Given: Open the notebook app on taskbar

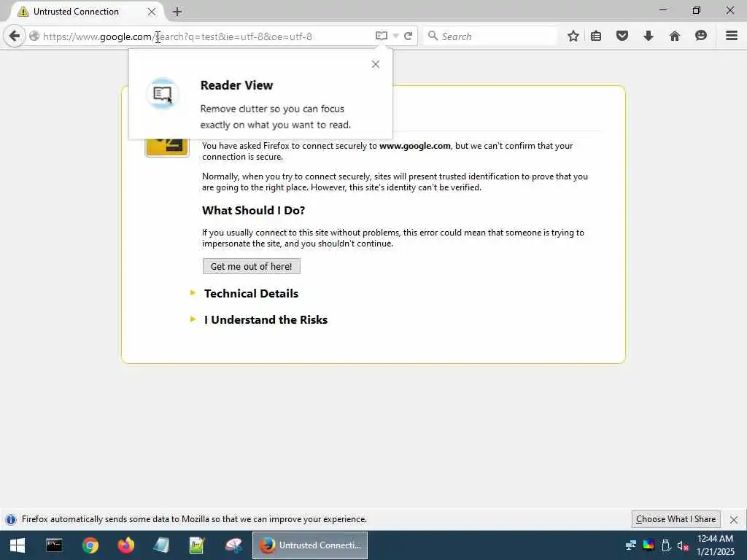Looking at the screenshot, I should 161,545.
